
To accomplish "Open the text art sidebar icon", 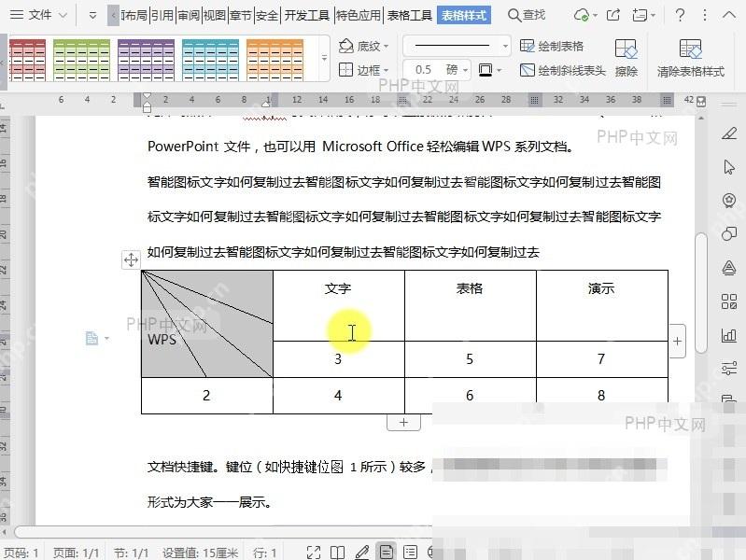I will [x=729, y=268].
